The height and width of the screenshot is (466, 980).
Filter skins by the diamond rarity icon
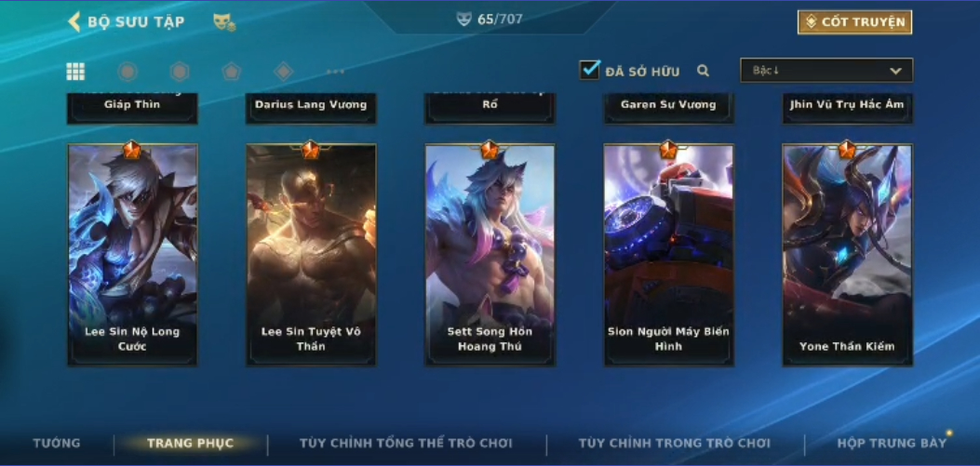(x=283, y=72)
